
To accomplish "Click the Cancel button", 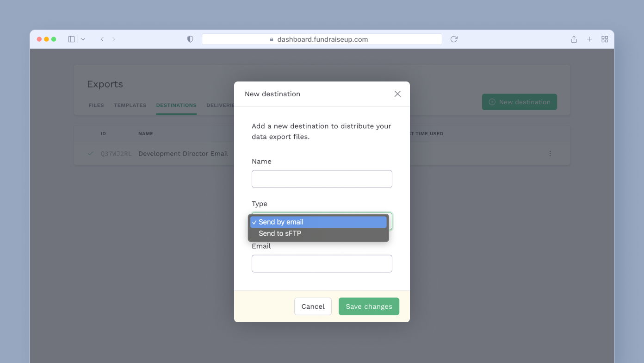I will pyautogui.click(x=313, y=307).
